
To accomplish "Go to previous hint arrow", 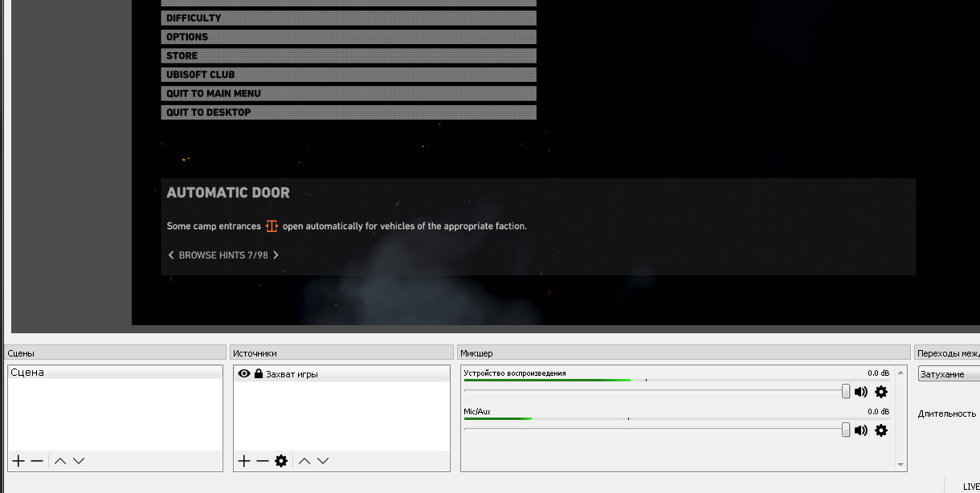I will coord(171,255).
